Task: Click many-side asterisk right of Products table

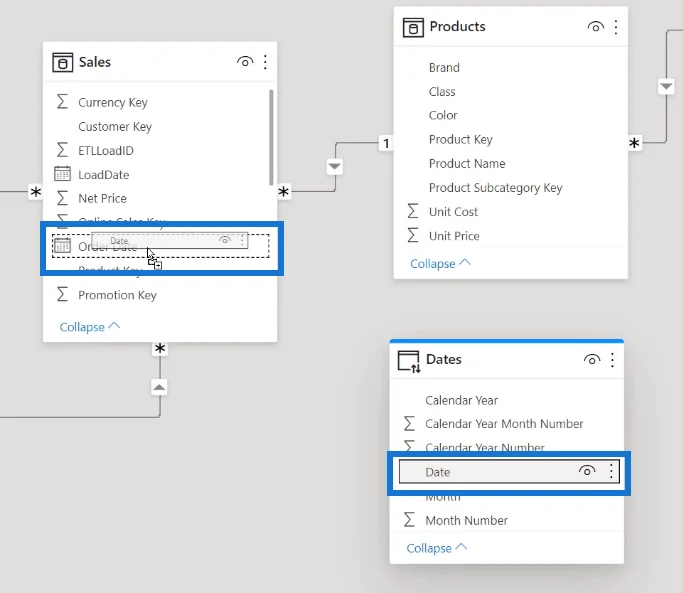Action: click(x=634, y=143)
